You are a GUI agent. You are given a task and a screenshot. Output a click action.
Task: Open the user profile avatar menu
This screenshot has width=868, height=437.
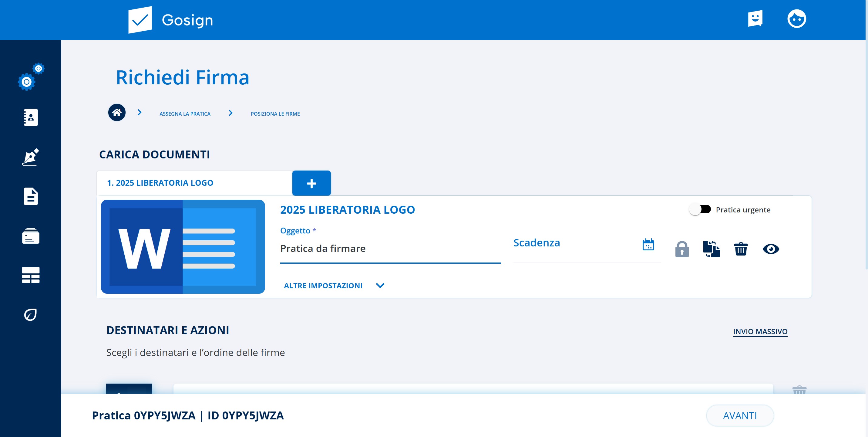[796, 19]
